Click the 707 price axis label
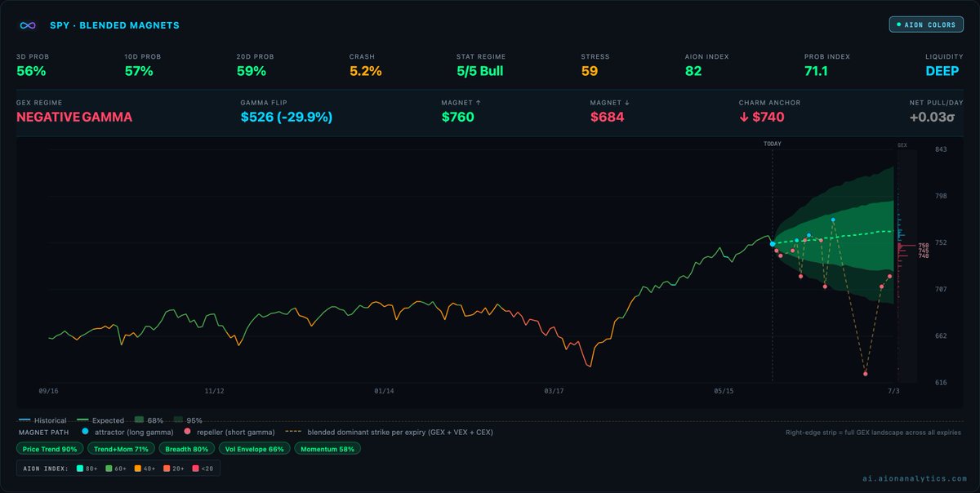 (941, 289)
